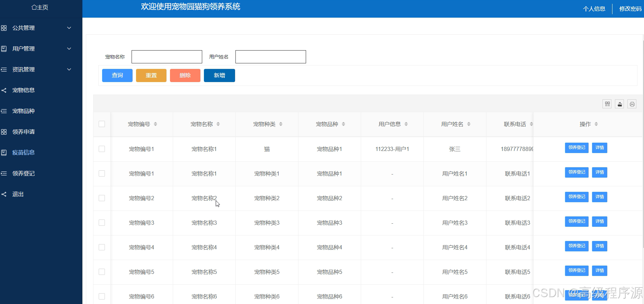Click the 新增 add button
The image size is (644, 304).
click(220, 75)
